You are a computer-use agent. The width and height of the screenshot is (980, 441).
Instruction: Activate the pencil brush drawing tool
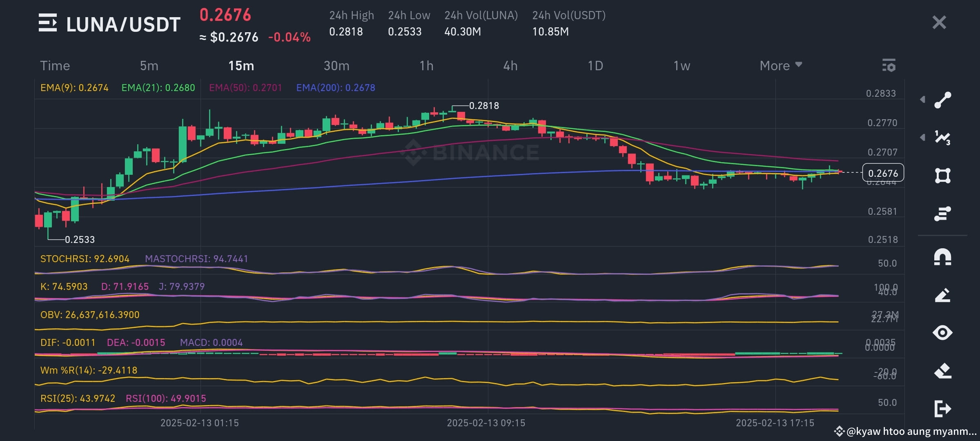943,295
